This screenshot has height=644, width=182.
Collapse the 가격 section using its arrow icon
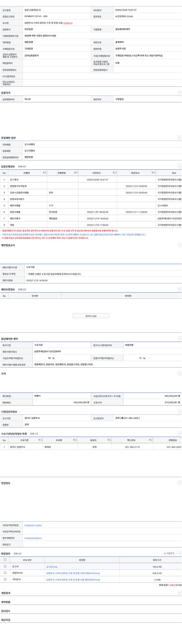pyautogui.click(x=179, y=373)
